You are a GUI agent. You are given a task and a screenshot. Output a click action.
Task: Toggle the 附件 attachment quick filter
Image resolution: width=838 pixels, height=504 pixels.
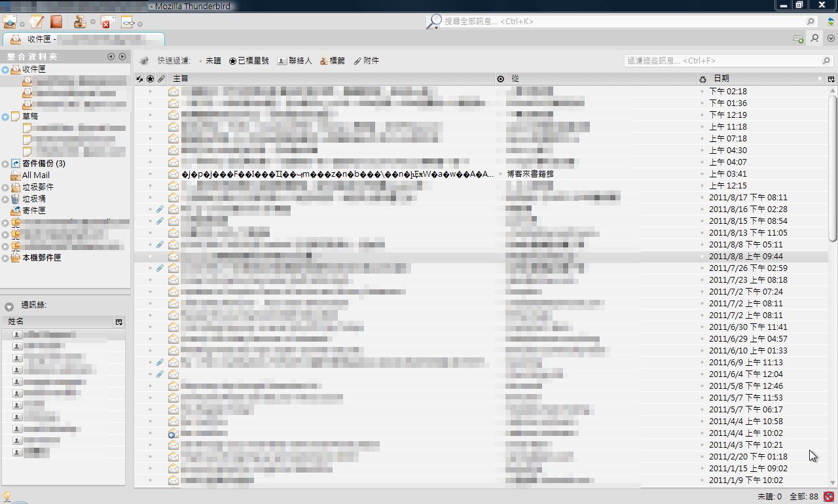click(x=367, y=61)
